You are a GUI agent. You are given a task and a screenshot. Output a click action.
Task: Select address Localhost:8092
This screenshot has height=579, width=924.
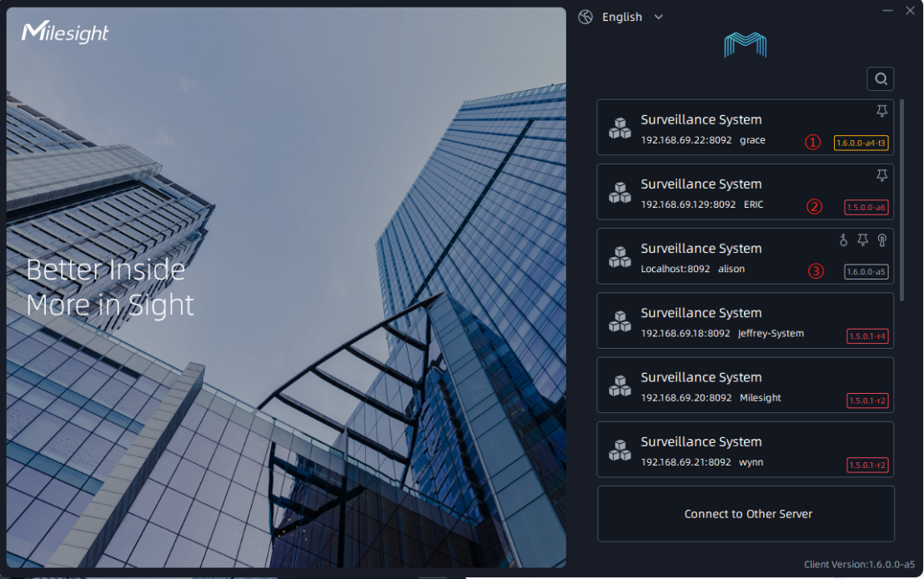pyautogui.click(x=675, y=269)
